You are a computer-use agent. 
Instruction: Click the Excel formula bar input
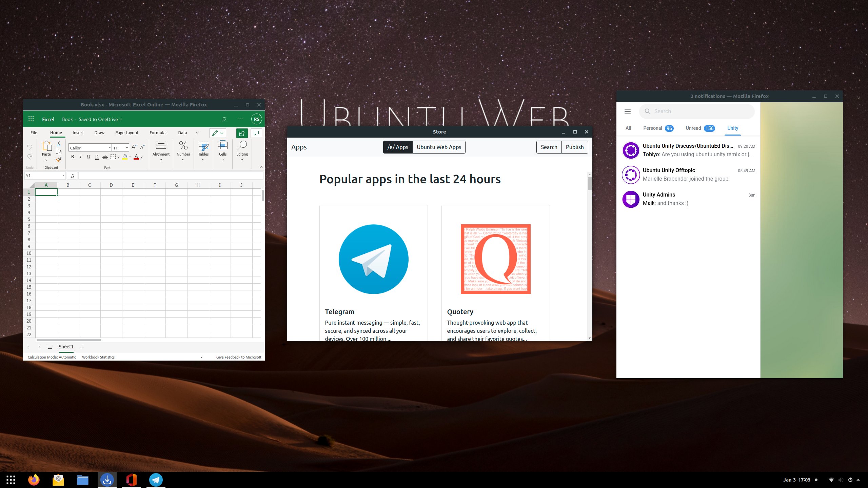pyautogui.click(x=171, y=176)
